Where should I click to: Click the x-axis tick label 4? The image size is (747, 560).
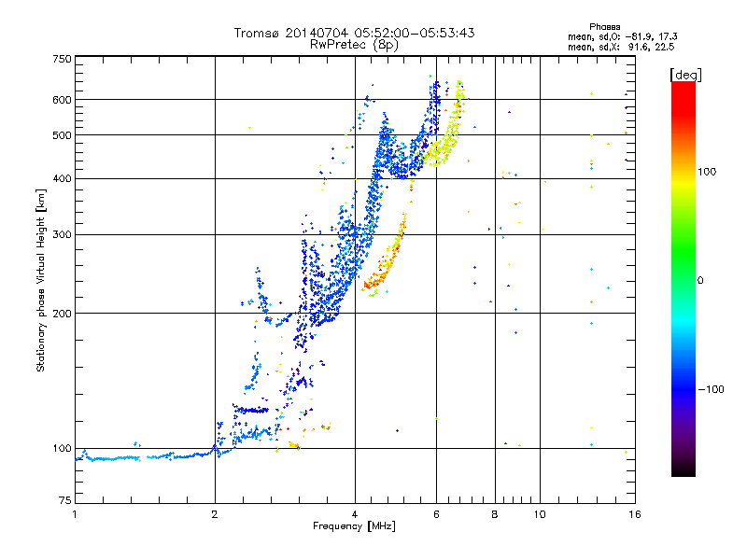pyautogui.click(x=355, y=514)
